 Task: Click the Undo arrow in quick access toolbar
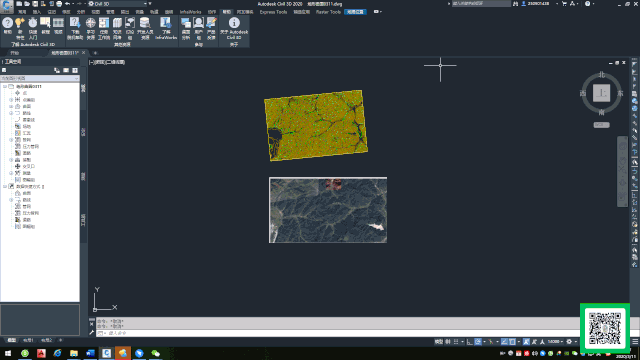pyautogui.click(x=68, y=4)
